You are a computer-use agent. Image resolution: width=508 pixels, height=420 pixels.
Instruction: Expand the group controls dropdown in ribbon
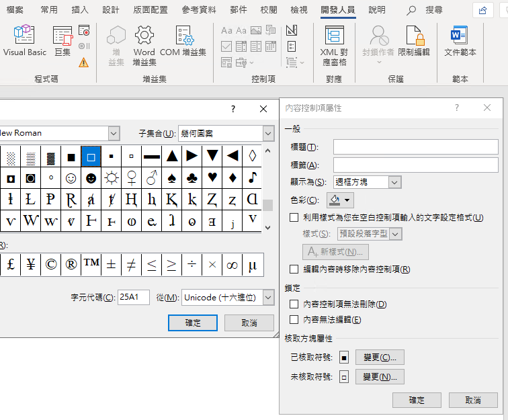(x=302, y=62)
